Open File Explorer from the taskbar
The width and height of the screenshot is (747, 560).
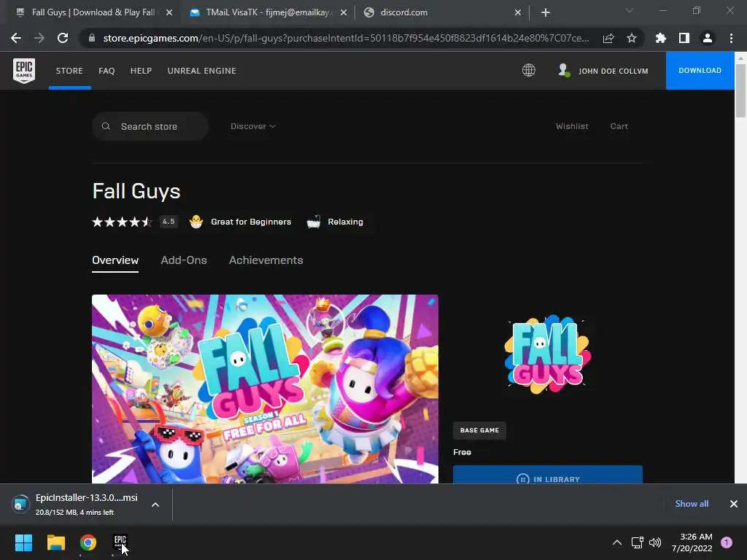55,542
